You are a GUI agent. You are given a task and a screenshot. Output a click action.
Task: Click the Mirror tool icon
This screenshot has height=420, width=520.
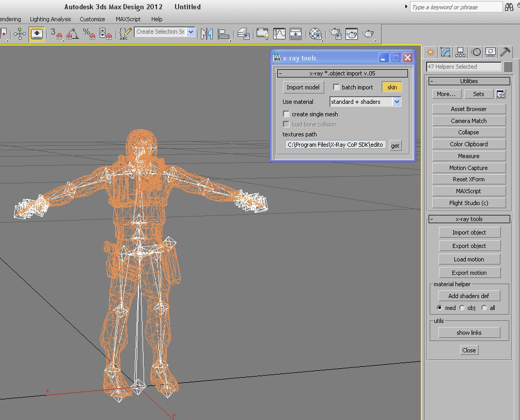207,34
